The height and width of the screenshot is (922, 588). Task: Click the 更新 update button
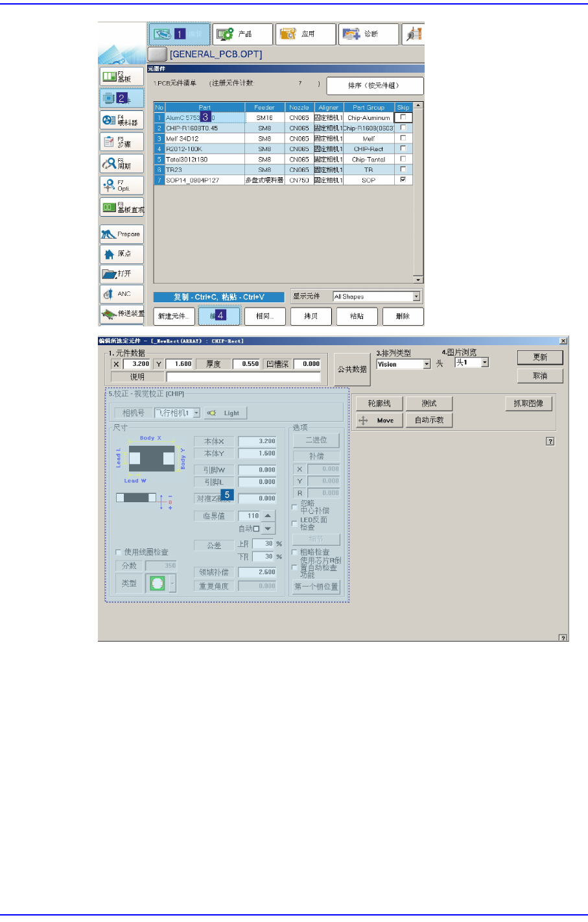(540, 357)
